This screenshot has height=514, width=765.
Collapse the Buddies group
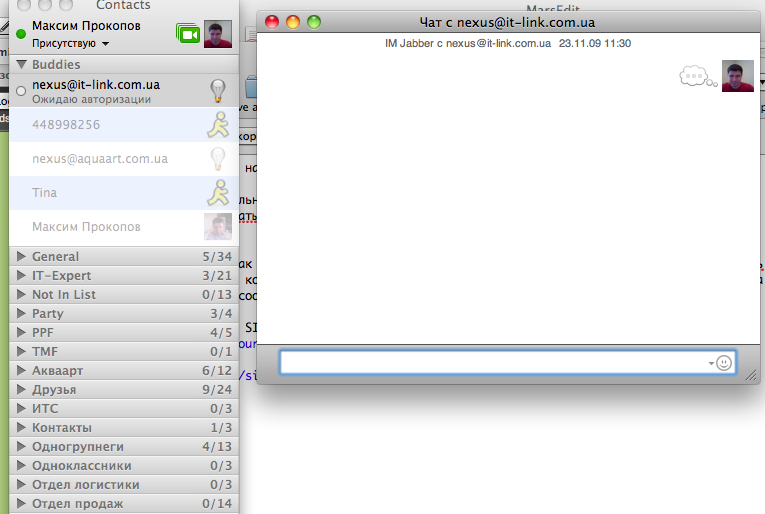21,64
